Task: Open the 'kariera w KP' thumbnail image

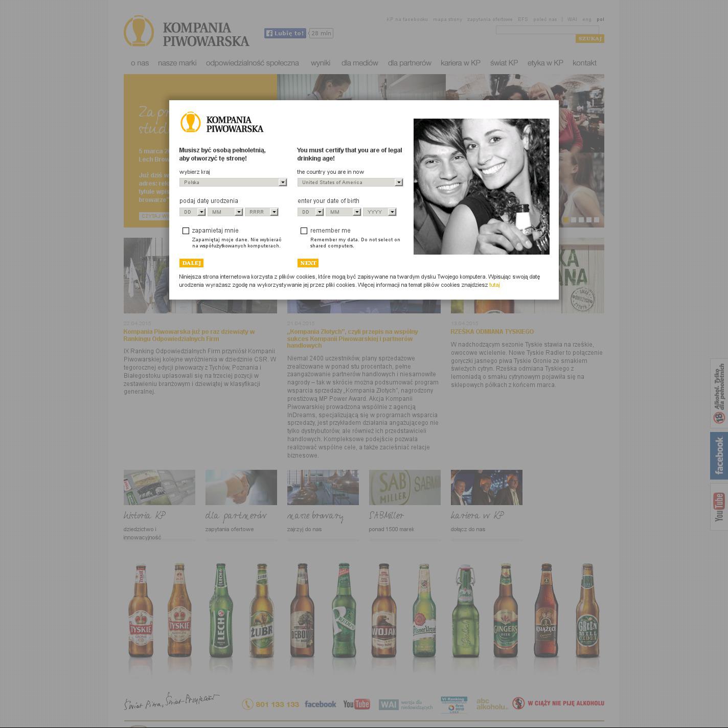Action: 487,487
